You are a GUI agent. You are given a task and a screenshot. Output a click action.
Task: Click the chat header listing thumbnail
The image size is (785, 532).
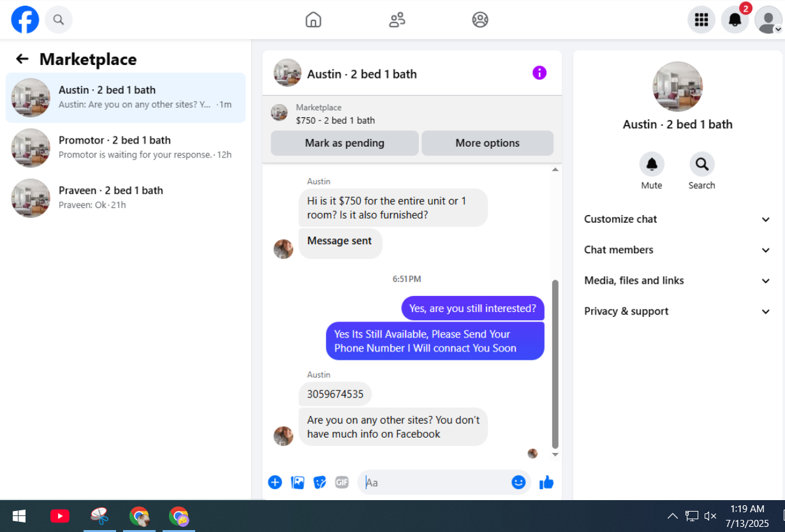pyautogui.click(x=288, y=73)
